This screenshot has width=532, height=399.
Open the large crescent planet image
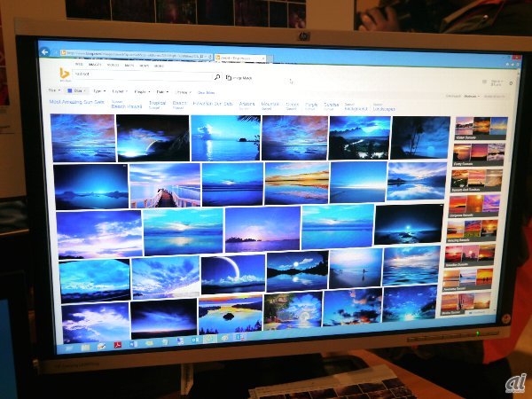[x=232, y=275]
